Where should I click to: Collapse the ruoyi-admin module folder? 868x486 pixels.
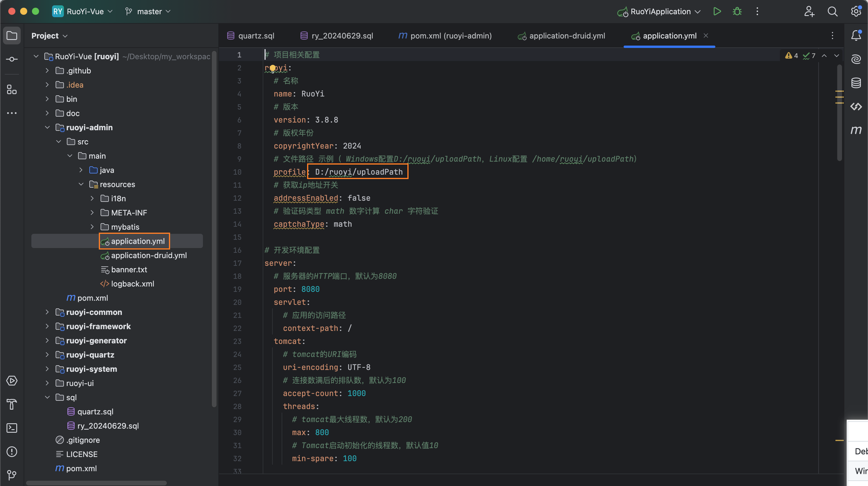point(47,127)
